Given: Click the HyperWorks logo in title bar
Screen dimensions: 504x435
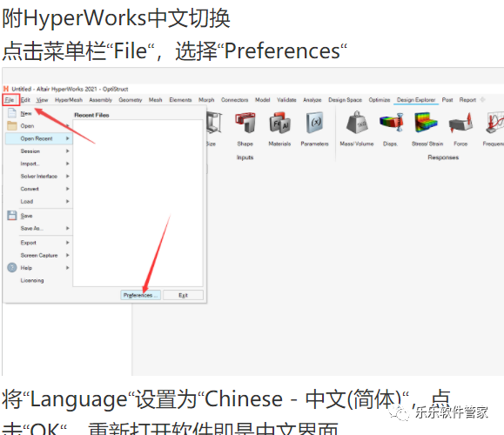Looking at the screenshot, I should pyautogui.click(x=6, y=89).
